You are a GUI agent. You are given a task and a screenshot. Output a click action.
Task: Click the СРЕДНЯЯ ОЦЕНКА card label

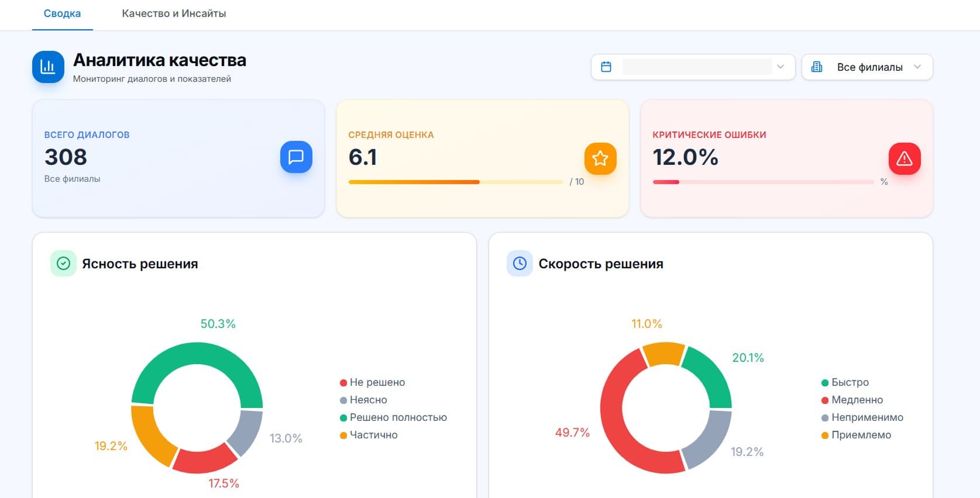pos(391,134)
